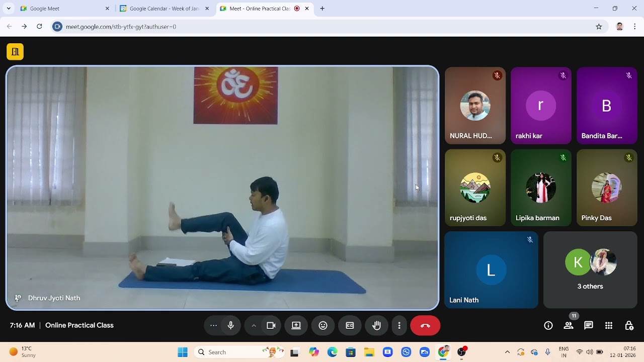
Task: Click Dhruv Jyoti Nath main video
Action: [222, 188]
